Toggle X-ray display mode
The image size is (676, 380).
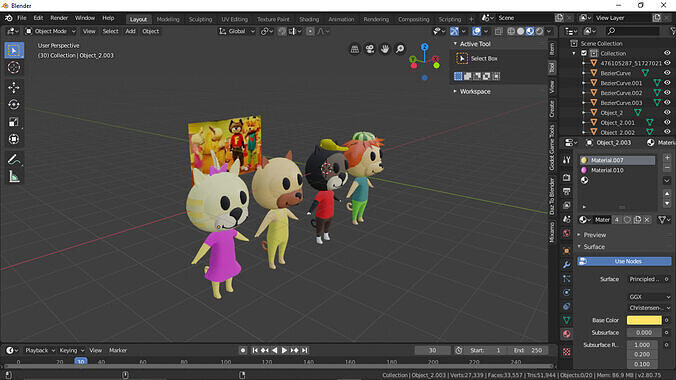click(x=498, y=31)
